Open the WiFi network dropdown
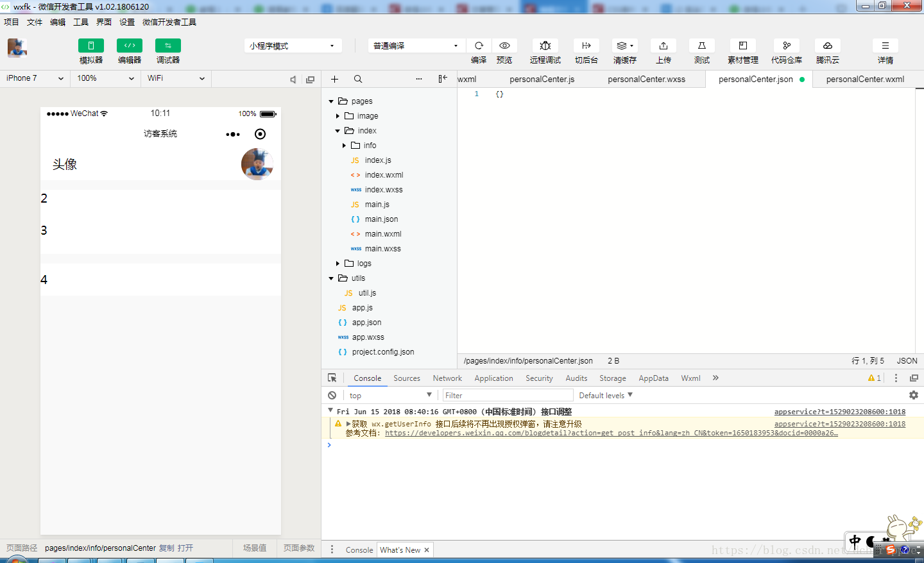924x563 pixels. (x=176, y=78)
